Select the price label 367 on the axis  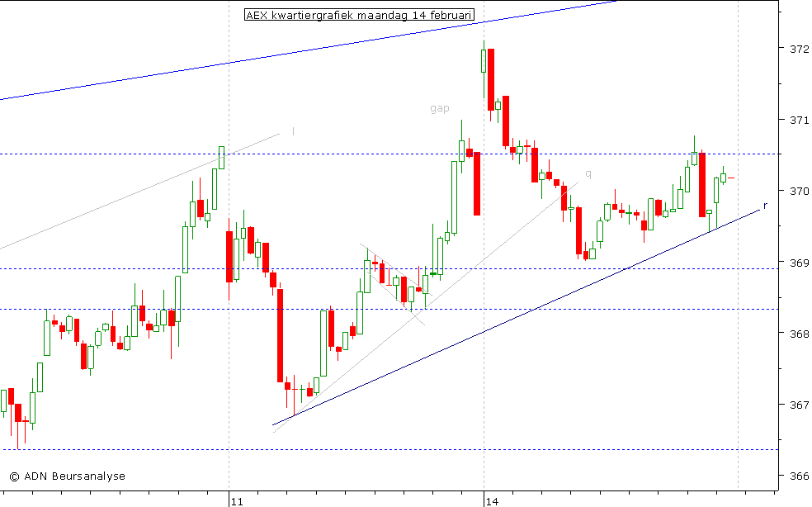point(799,405)
